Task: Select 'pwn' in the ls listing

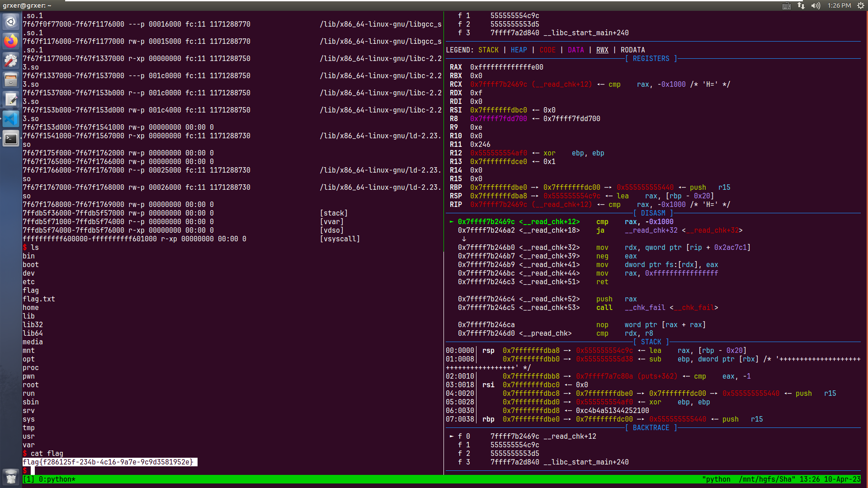Action: click(28, 376)
